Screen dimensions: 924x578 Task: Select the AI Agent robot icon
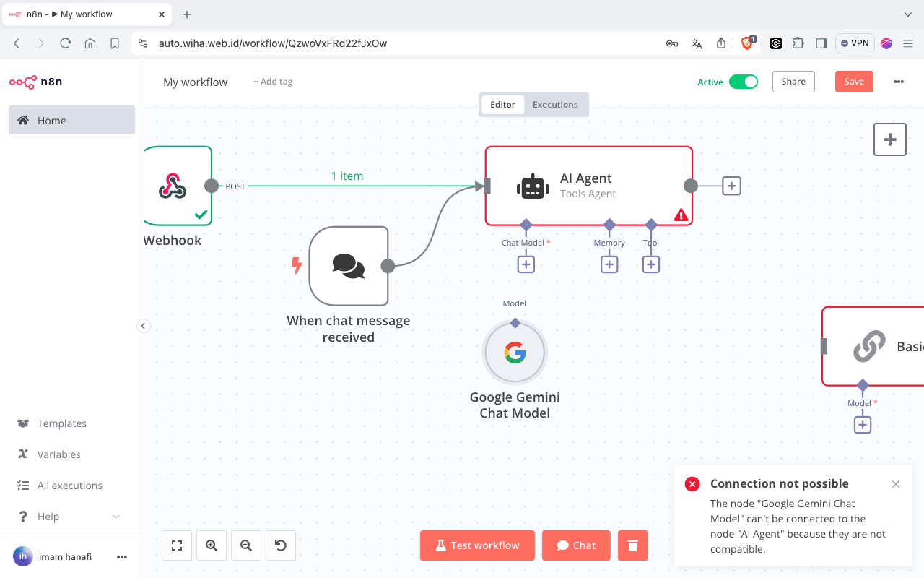[533, 186]
